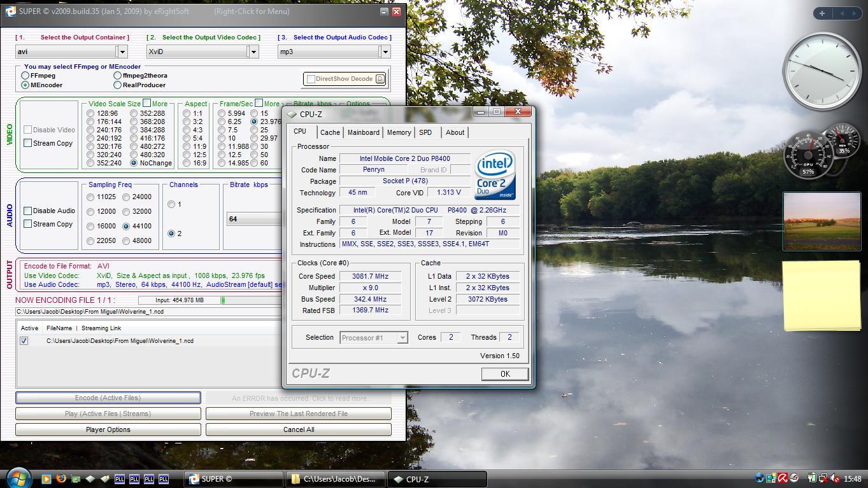The height and width of the screenshot is (488, 868).
Task: Click the sidebar add gadget plus button
Action: coord(822,13)
